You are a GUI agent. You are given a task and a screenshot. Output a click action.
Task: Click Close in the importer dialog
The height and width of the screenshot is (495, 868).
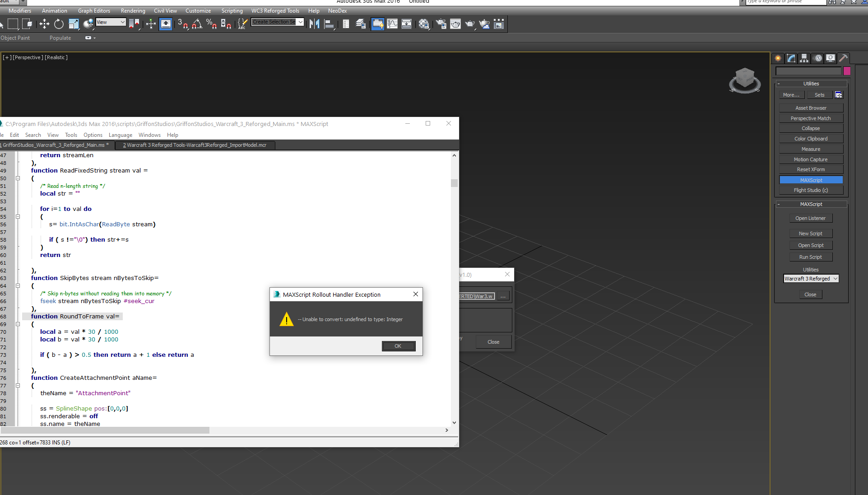point(493,342)
